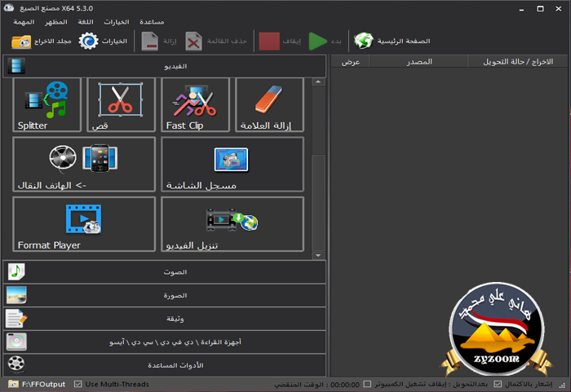The image size is (571, 392).
Task: Sort by the عرض column header
Action: tap(350, 62)
